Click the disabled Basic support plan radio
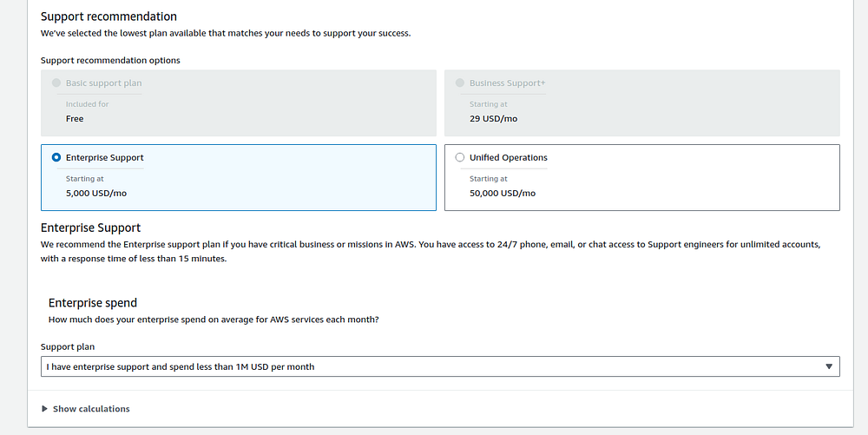This screenshot has width=868, height=435. tap(56, 83)
